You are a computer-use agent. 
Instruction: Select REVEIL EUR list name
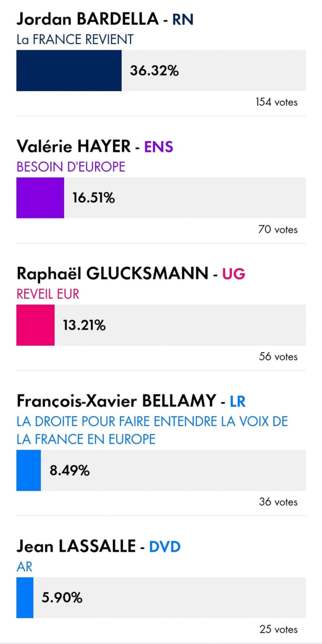coord(48,294)
